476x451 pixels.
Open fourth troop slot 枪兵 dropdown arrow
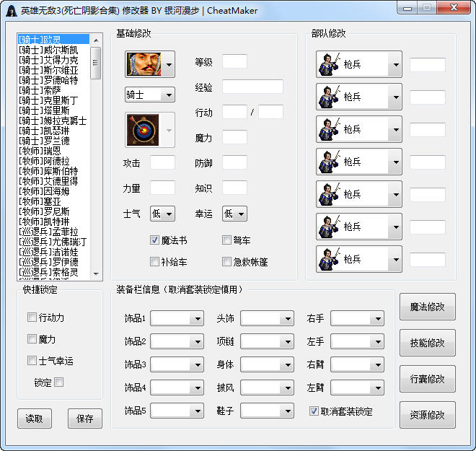[x=396, y=162]
